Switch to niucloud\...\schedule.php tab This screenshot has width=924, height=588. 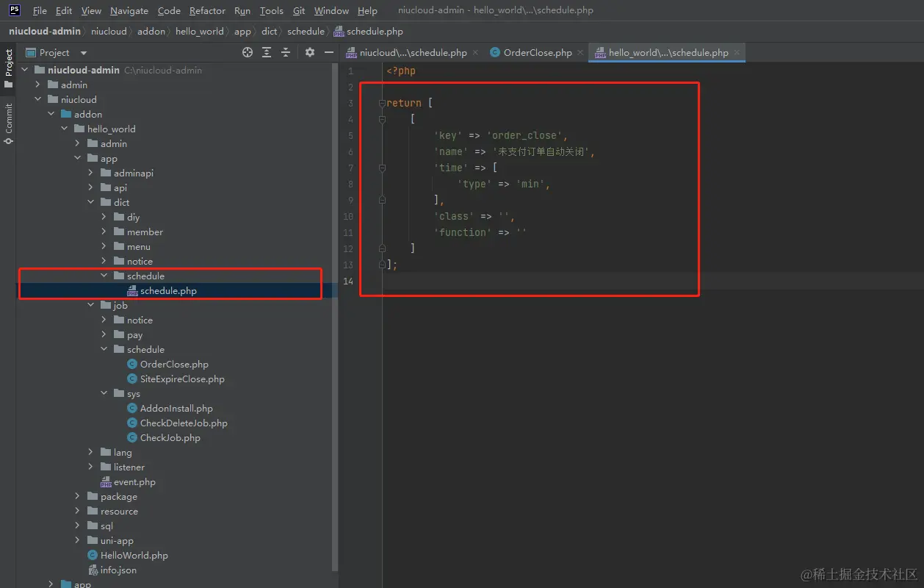tap(412, 52)
